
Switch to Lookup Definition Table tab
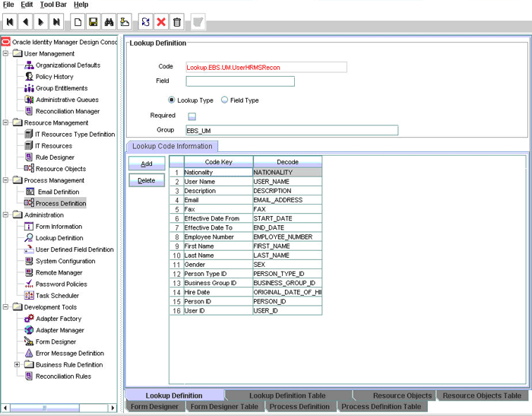click(x=287, y=395)
